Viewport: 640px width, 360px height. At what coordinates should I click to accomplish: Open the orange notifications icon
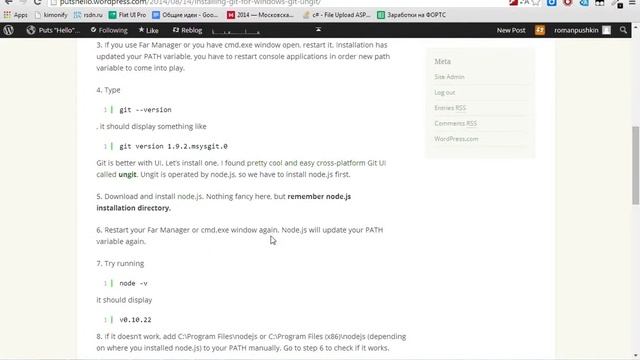tap(540, 30)
